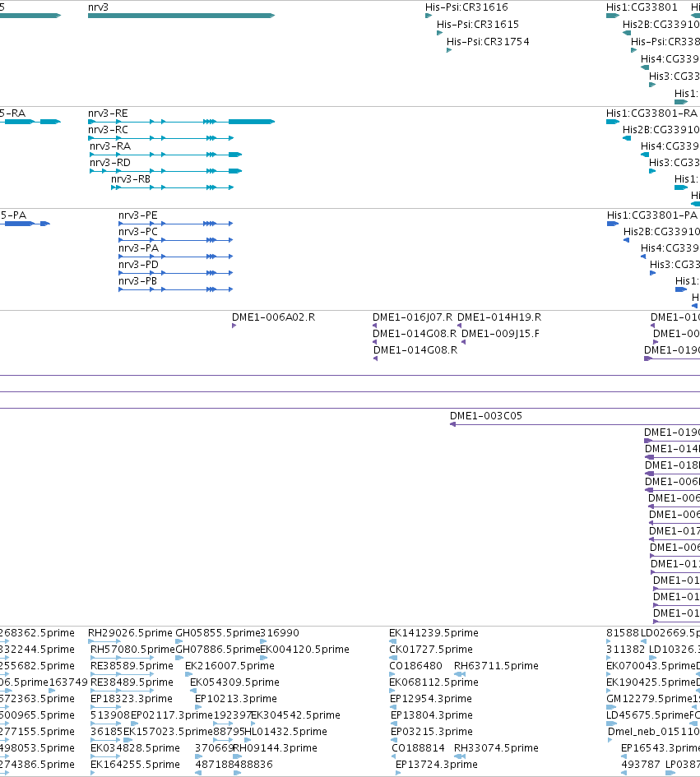Click His1:CG33801-RA transcript label
This screenshot has height=777, width=700.
(x=651, y=113)
